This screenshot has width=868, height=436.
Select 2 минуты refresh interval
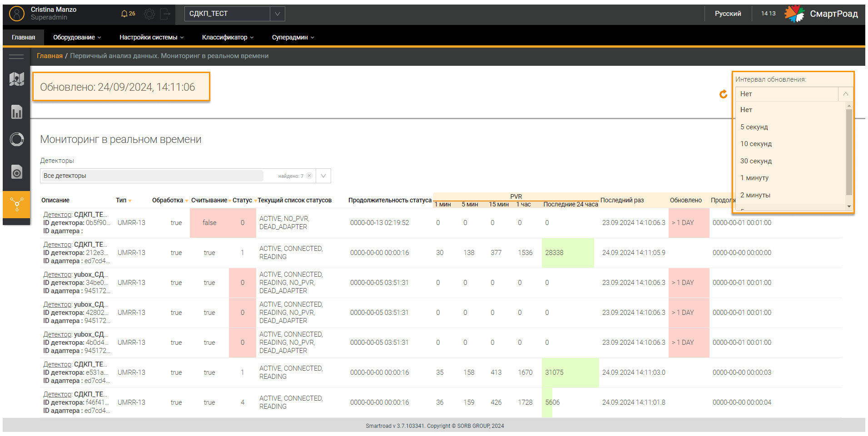point(790,195)
